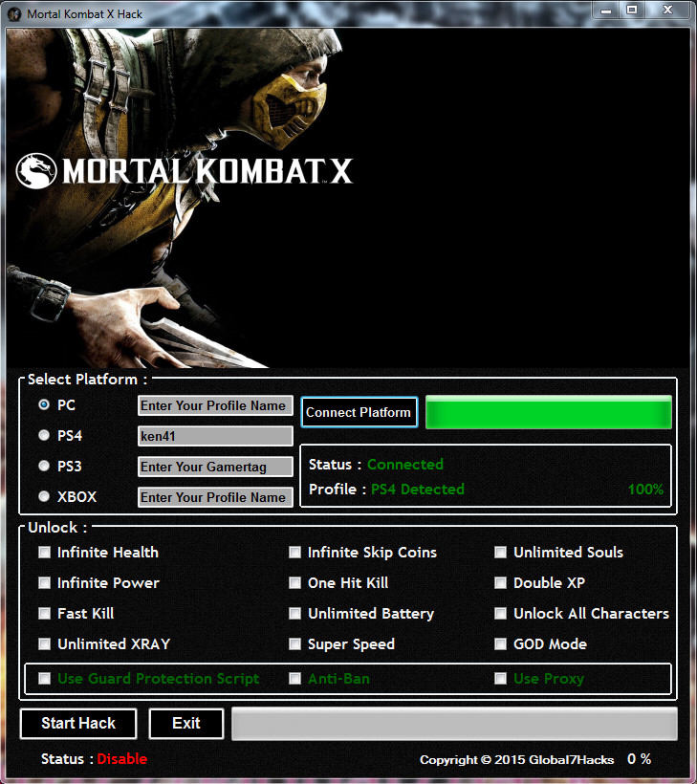697x784 pixels.
Task: Check the Infinite Skip Coins option
Action: click(x=295, y=552)
